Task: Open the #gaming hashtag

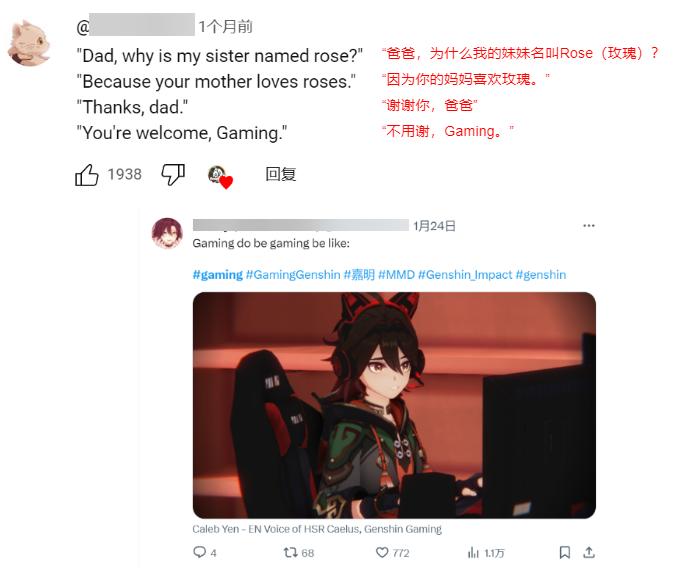Action: pos(218,275)
